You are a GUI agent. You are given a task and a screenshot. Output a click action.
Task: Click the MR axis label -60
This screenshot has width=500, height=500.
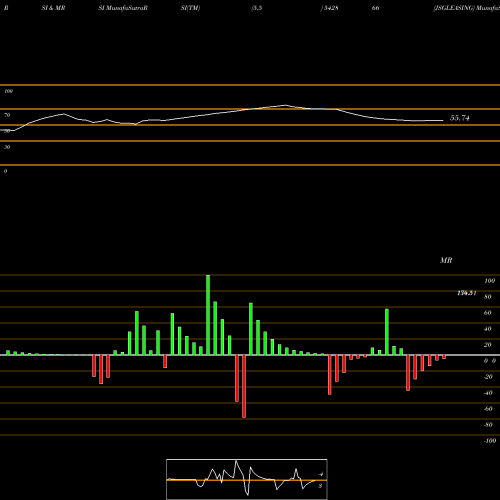pos(488,409)
